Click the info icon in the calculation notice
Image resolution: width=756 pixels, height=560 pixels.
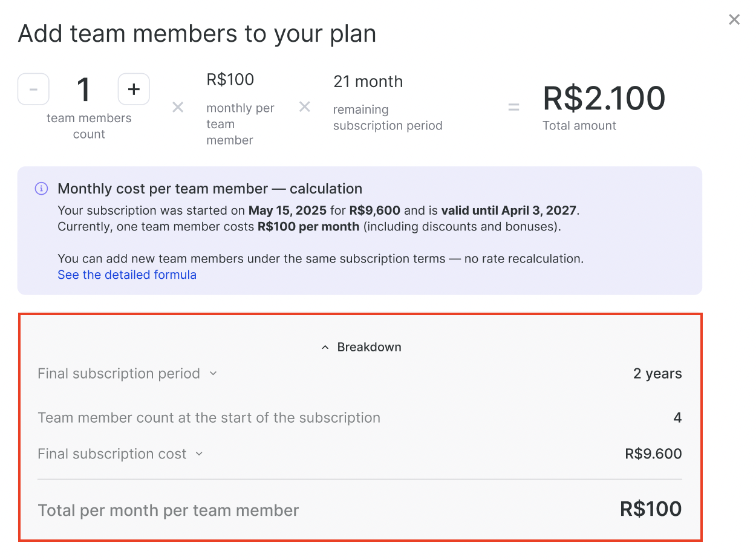coord(41,189)
